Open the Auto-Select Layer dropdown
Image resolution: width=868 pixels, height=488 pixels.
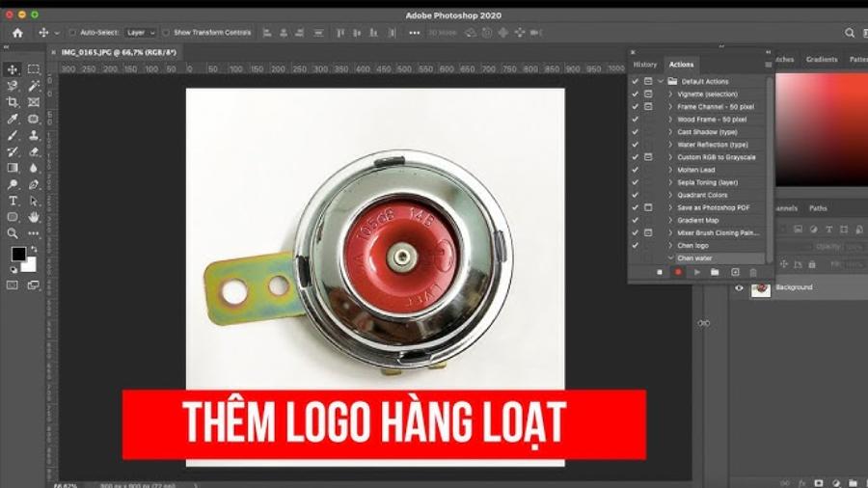click(x=140, y=33)
